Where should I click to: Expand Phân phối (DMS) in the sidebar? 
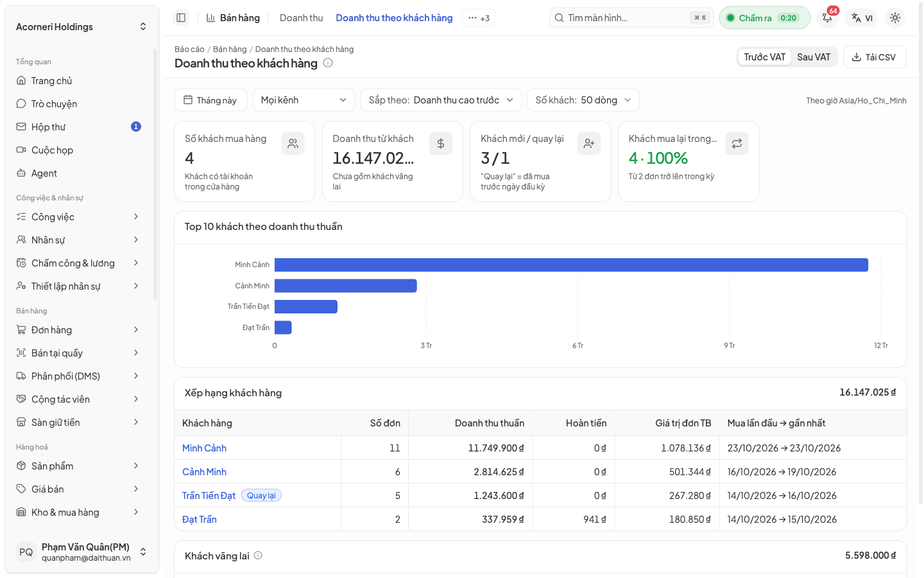[x=79, y=376]
